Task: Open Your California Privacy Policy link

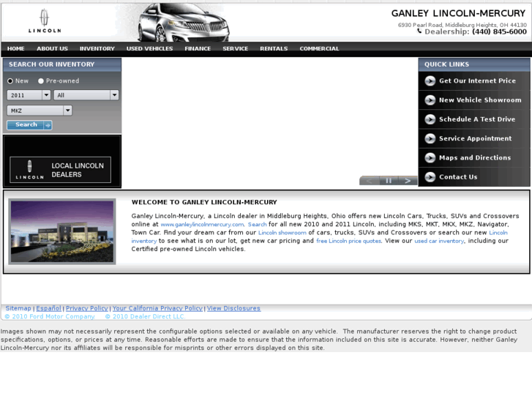Action: coord(158,308)
